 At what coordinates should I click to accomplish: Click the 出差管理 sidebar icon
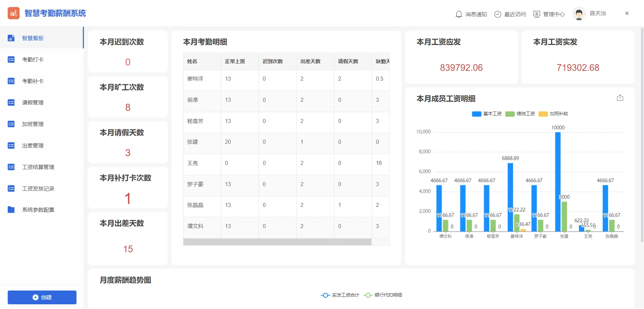11,145
